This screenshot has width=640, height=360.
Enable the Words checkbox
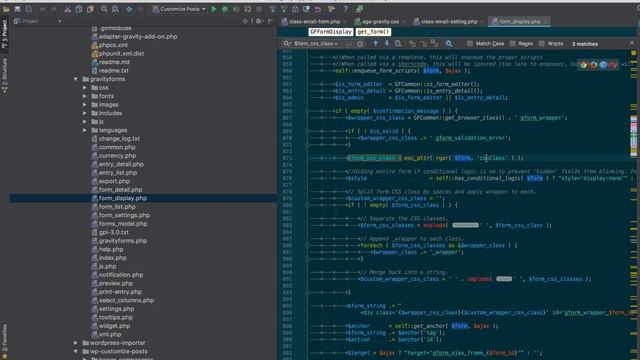tap(542, 44)
